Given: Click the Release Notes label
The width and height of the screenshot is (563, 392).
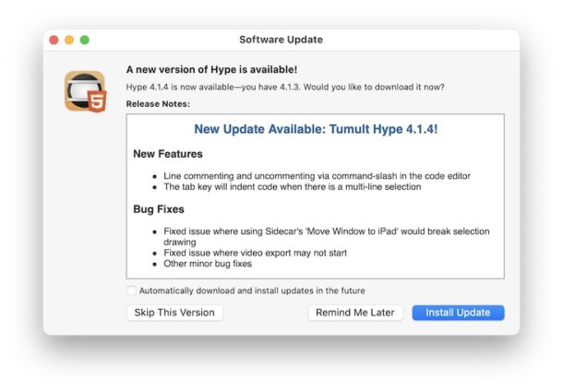Looking at the screenshot, I should 158,104.
